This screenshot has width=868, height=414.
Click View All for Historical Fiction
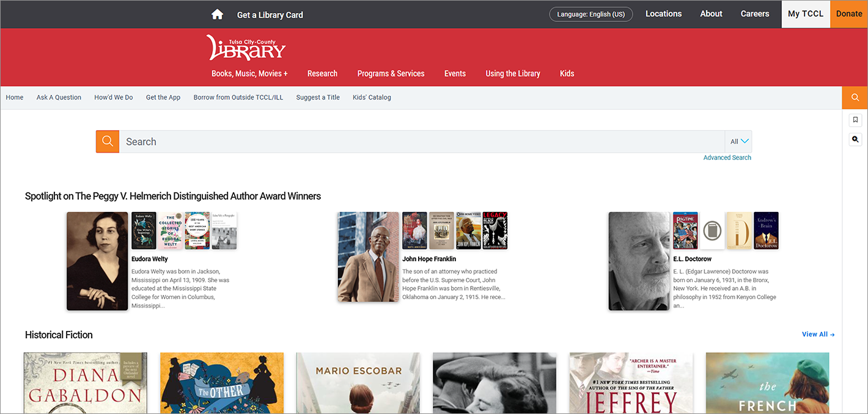(818, 335)
